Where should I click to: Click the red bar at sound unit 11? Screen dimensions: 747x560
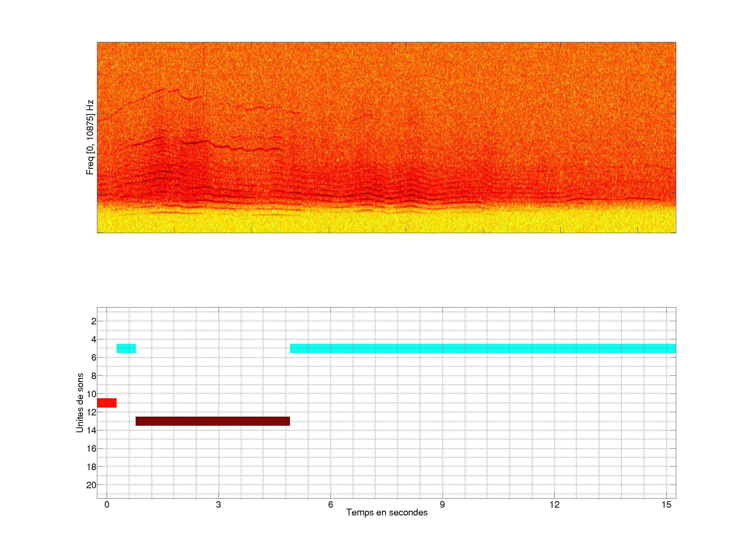click(107, 403)
